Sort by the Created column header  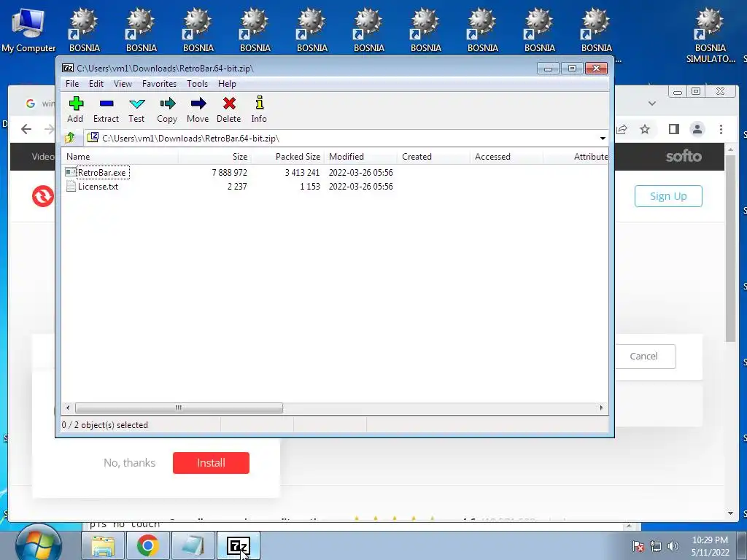433,157
